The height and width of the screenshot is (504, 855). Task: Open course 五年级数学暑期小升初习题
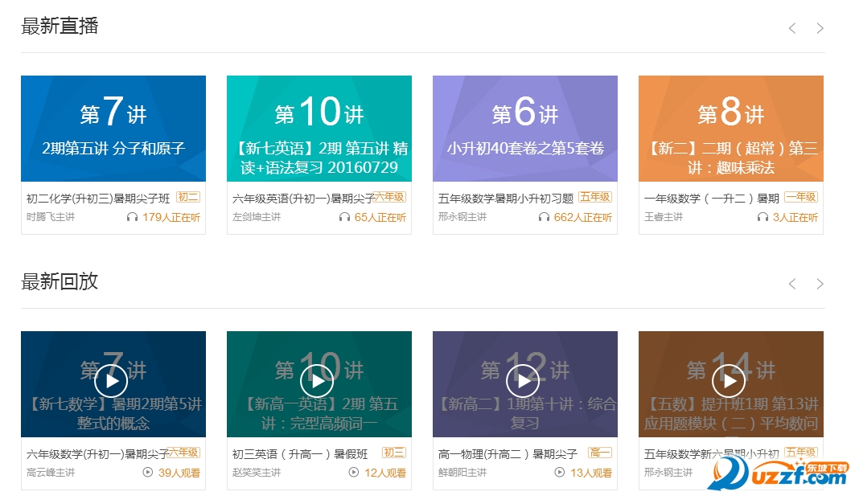tap(506, 199)
